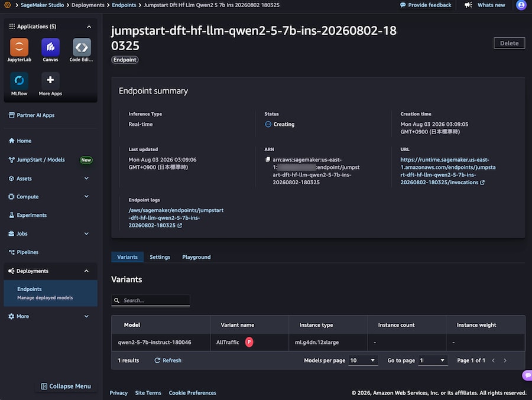Click the AllTraffic variant name
532x400 pixels.
coord(228,342)
